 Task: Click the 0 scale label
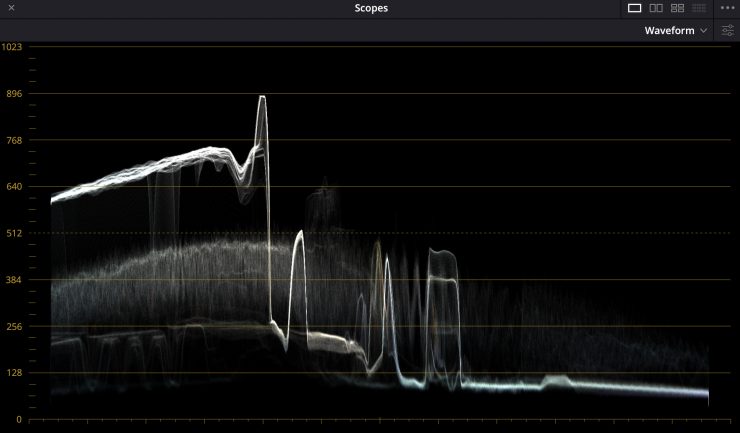(19, 419)
